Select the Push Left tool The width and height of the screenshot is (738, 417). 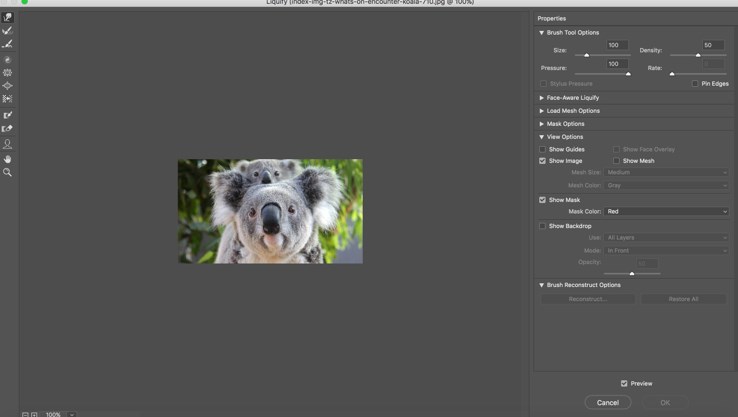[x=8, y=99]
